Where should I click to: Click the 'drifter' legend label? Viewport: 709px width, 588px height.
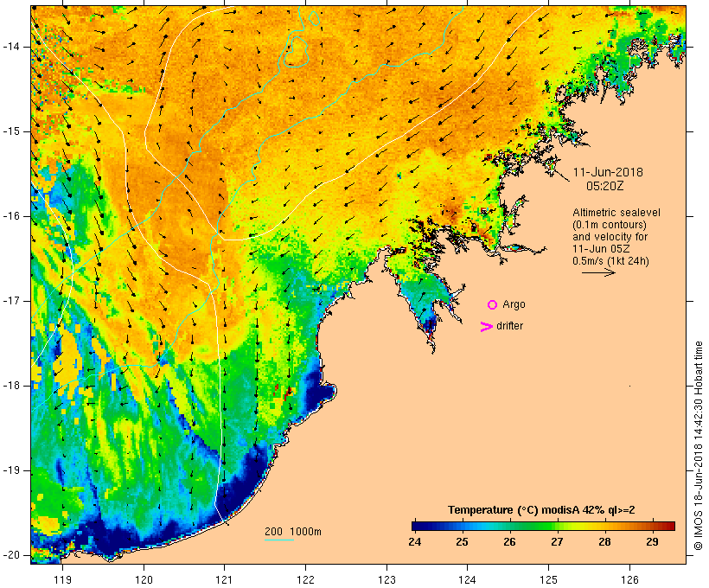coord(510,326)
